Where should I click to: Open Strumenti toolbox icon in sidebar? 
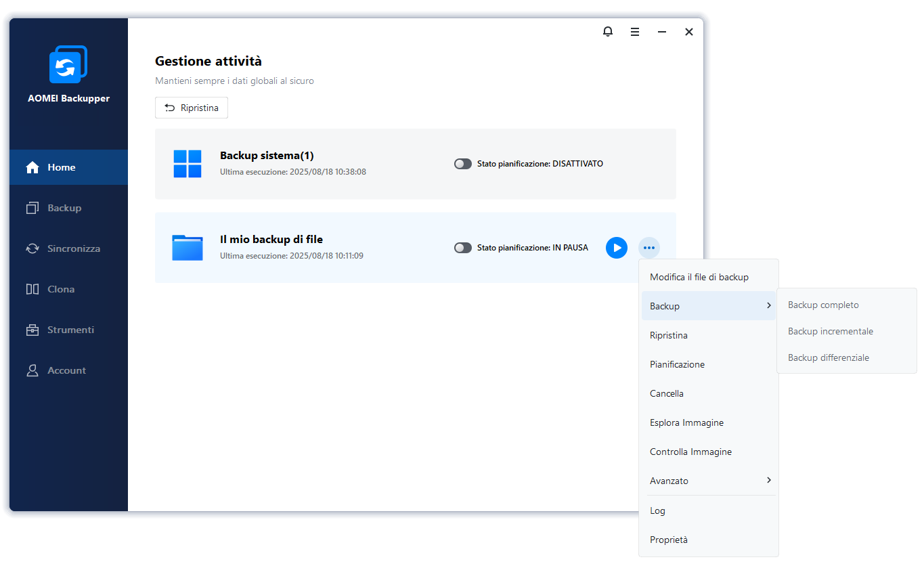click(x=32, y=330)
